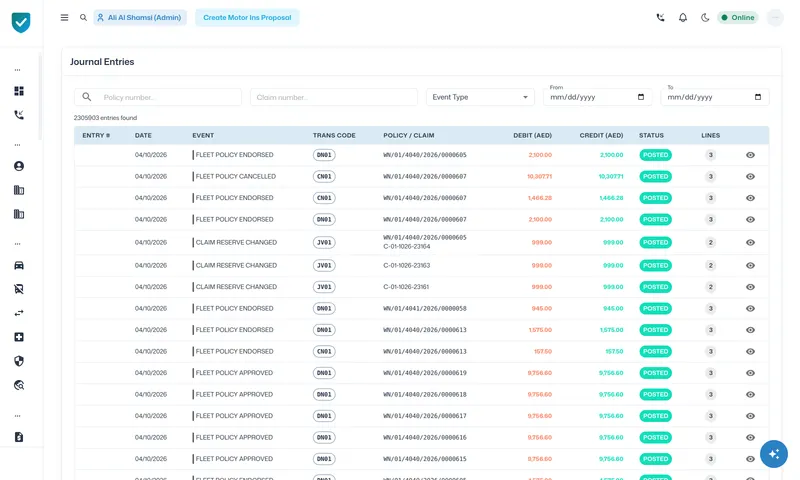View entry with claim C-01-1026-23164
Viewport: 800px width, 480px height.
(x=750, y=242)
